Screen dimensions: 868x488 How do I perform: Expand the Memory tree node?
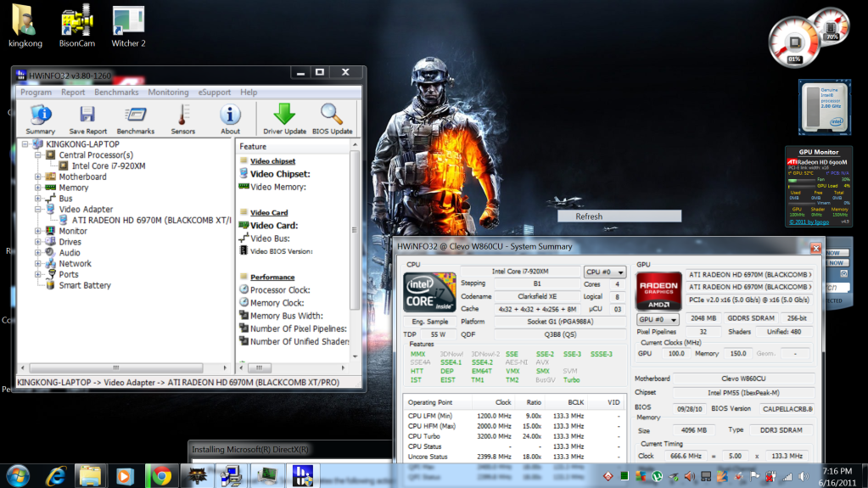tap(38, 188)
